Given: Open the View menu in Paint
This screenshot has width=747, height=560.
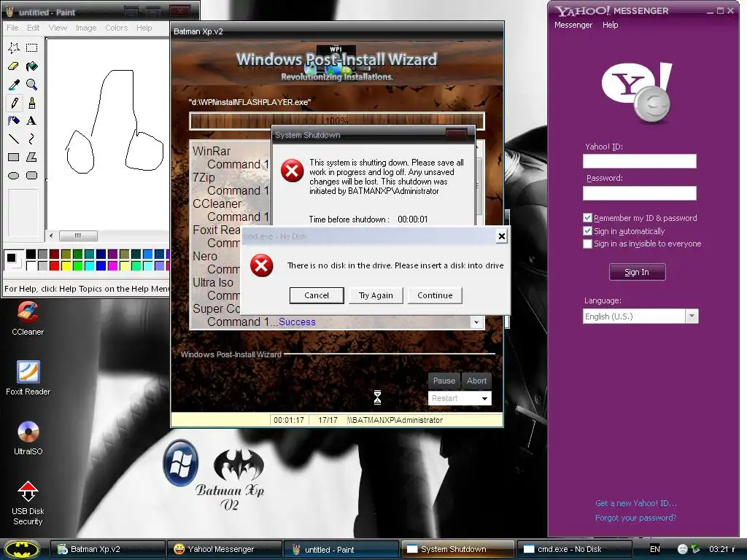Looking at the screenshot, I should click(x=58, y=28).
